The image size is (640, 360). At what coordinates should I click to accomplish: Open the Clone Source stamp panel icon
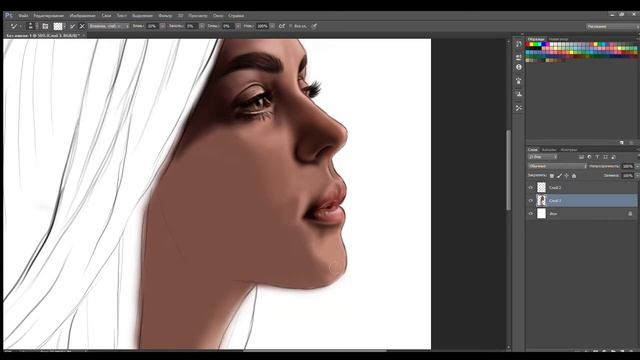pos(518,94)
